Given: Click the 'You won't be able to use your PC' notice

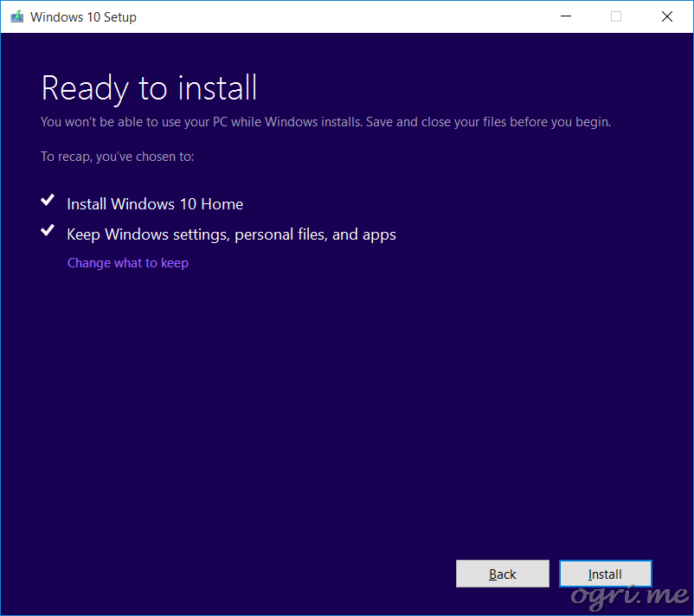Looking at the screenshot, I should click(325, 122).
